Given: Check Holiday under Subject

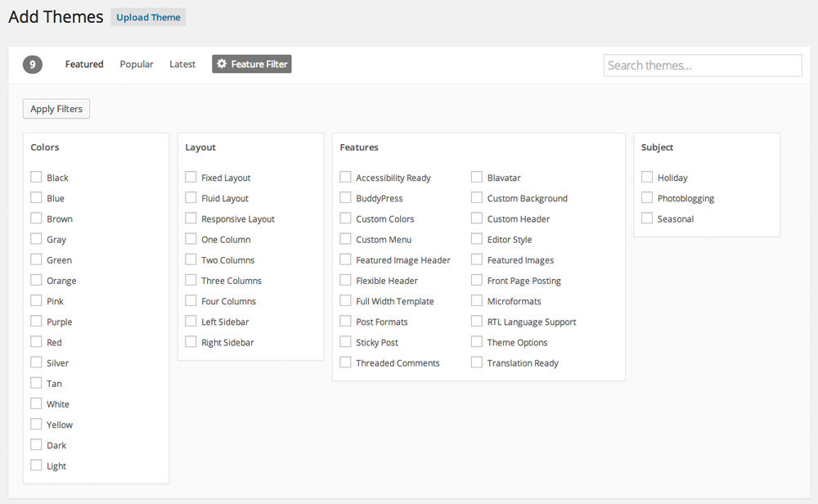Looking at the screenshot, I should point(646,177).
